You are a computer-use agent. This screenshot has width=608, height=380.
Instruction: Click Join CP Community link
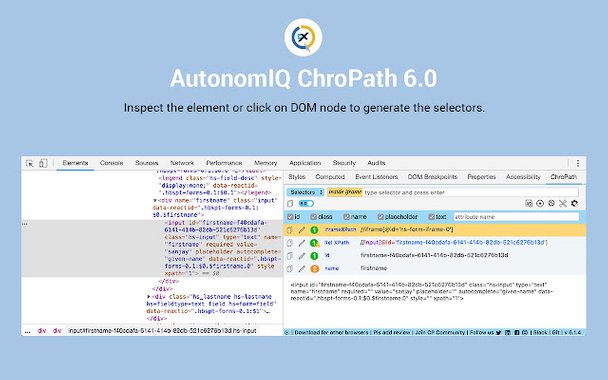[x=440, y=333]
